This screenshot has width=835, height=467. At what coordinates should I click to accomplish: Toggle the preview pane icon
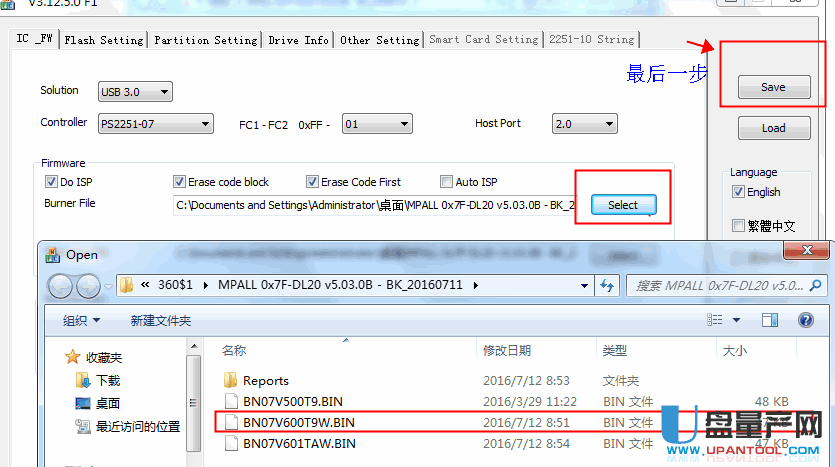(769, 320)
